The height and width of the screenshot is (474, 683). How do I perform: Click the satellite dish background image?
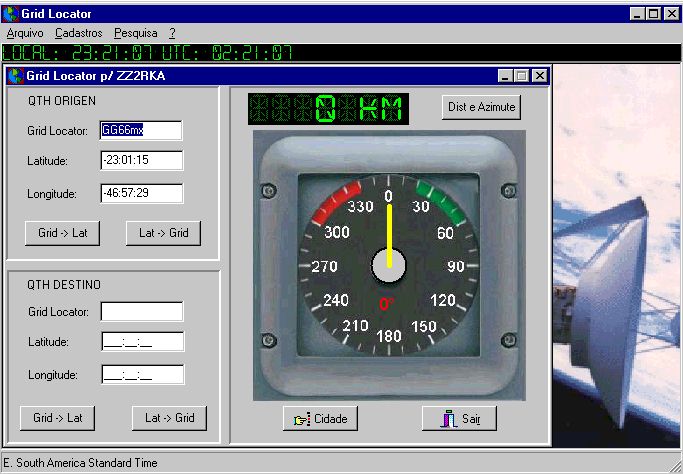(x=616, y=256)
